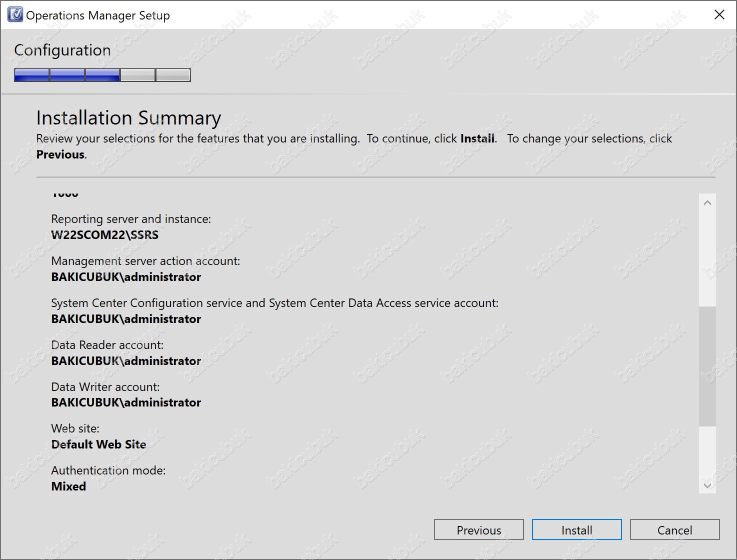
Task: Go back with the Previous button
Action: tap(478, 530)
